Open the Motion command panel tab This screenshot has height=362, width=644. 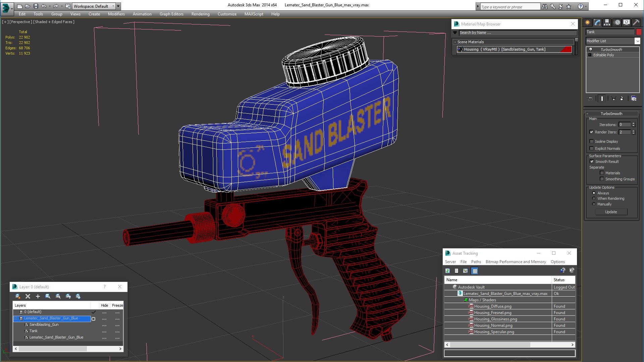point(617,22)
